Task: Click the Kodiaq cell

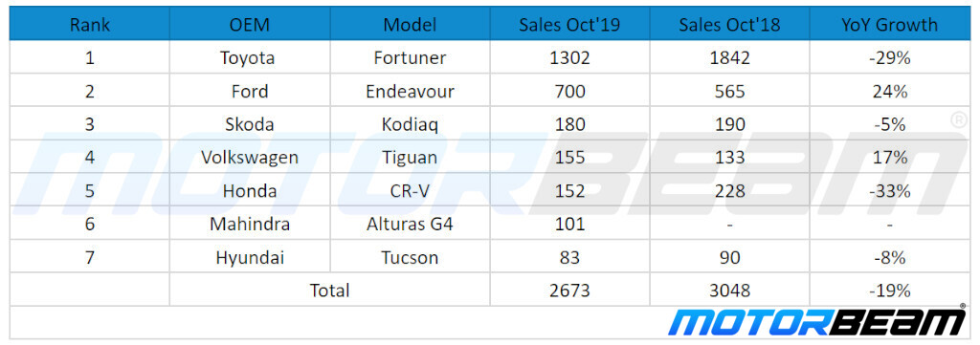Action: coord(410,124)
